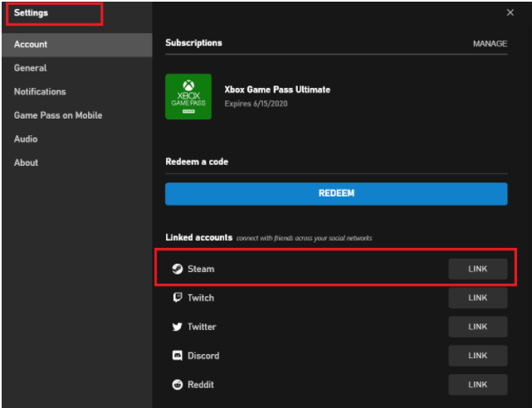Viewport: 532px width, 408px height.
Task: Click the Reddit logo icon
Action: (178, 385)
